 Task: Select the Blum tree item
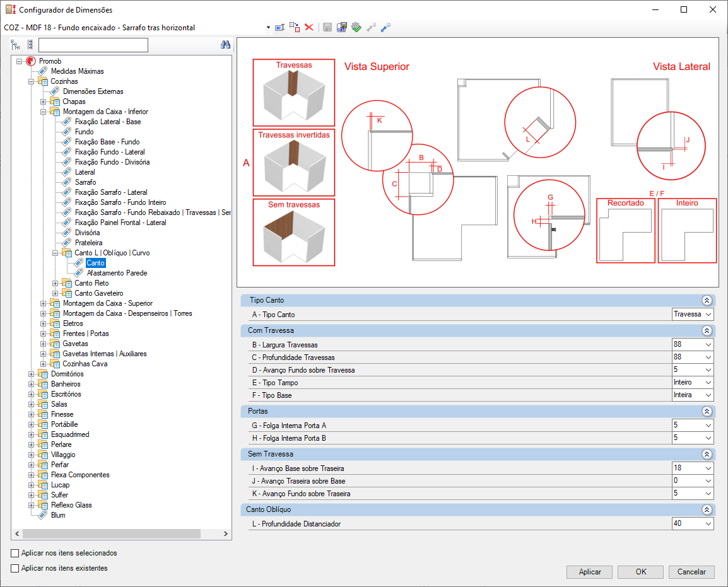(x=58, y=515)
